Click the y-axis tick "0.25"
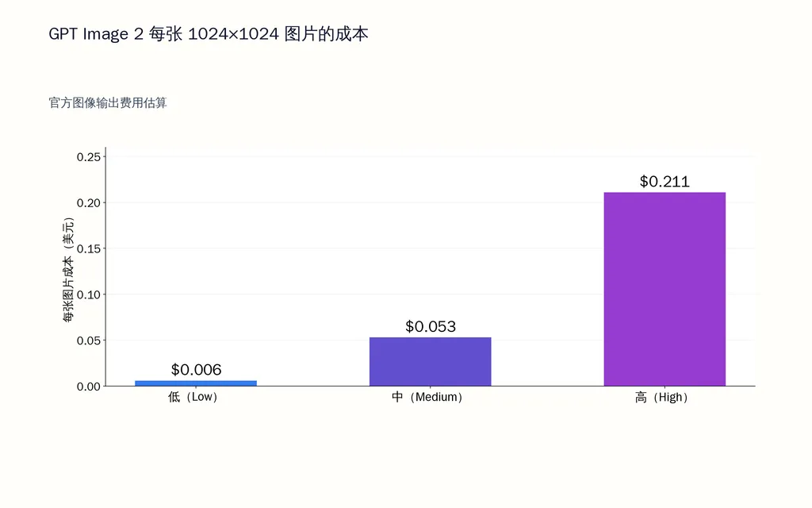The height and width of the screenshot is (508, 812). 89,157
